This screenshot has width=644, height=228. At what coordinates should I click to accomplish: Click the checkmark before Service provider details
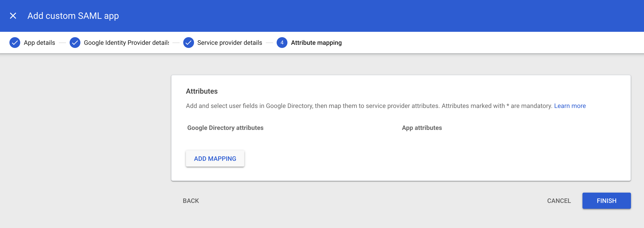click(x=188, y=42)
